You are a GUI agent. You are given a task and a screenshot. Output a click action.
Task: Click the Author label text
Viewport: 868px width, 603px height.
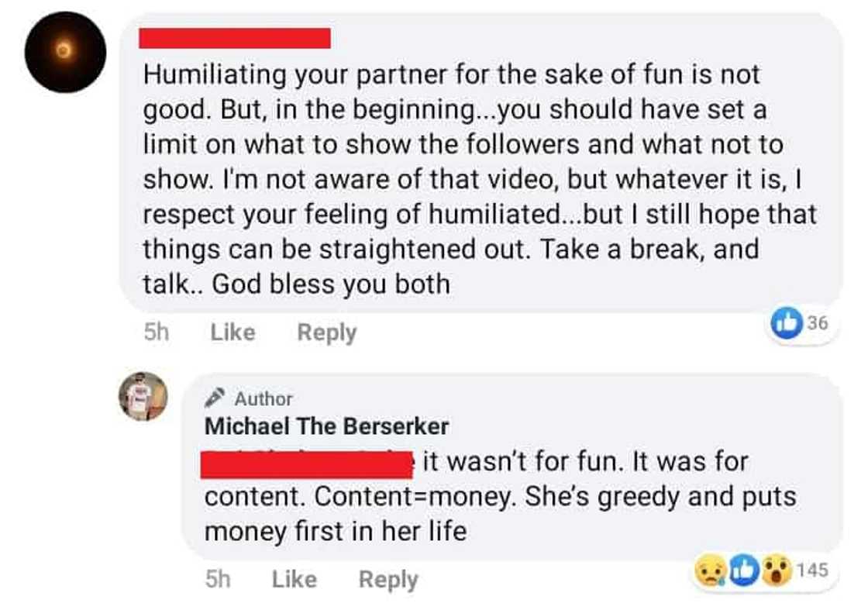(x=263, y=399)
